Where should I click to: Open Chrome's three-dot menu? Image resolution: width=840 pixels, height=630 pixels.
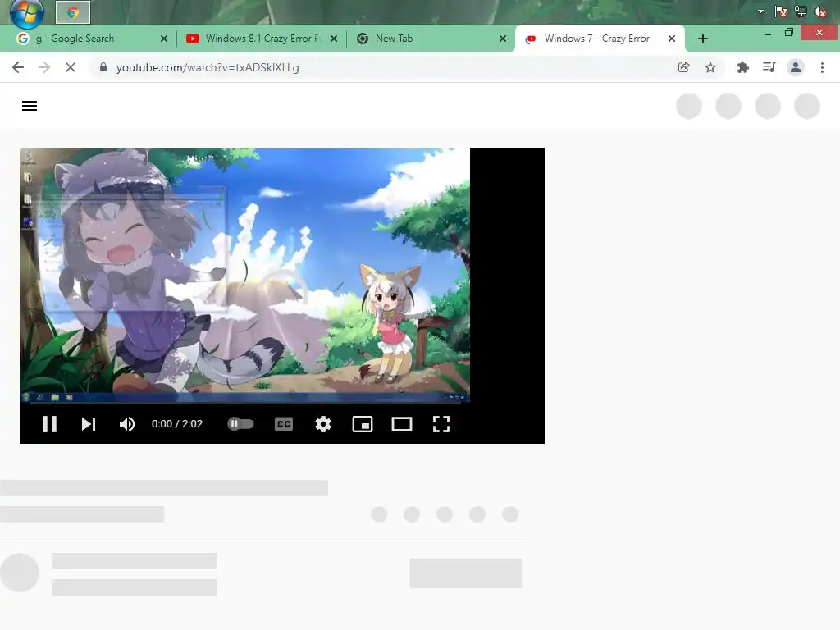coord(822,67)
